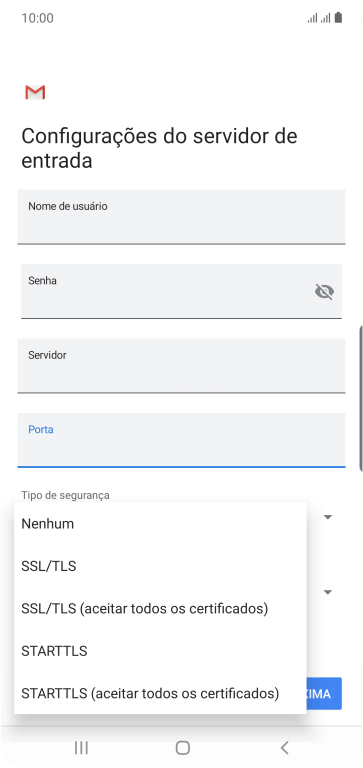The image size is (363, 768).
Task: Expand the Tipo de segurança dropdown arrow
Action: point(328,517)
